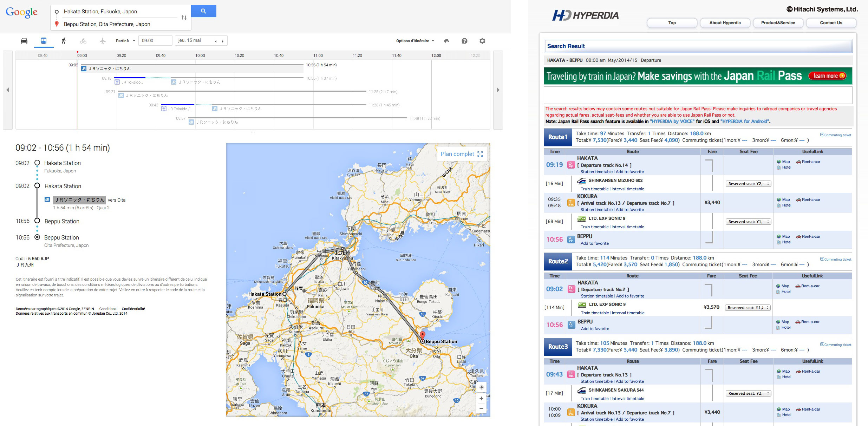868x426 pixels.
Task: Click the Hyperdia logo
Action: 586,15
